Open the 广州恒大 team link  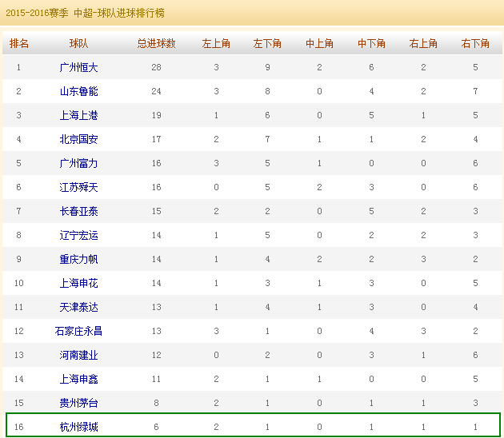pyautogui.click(x=78, y=67)
